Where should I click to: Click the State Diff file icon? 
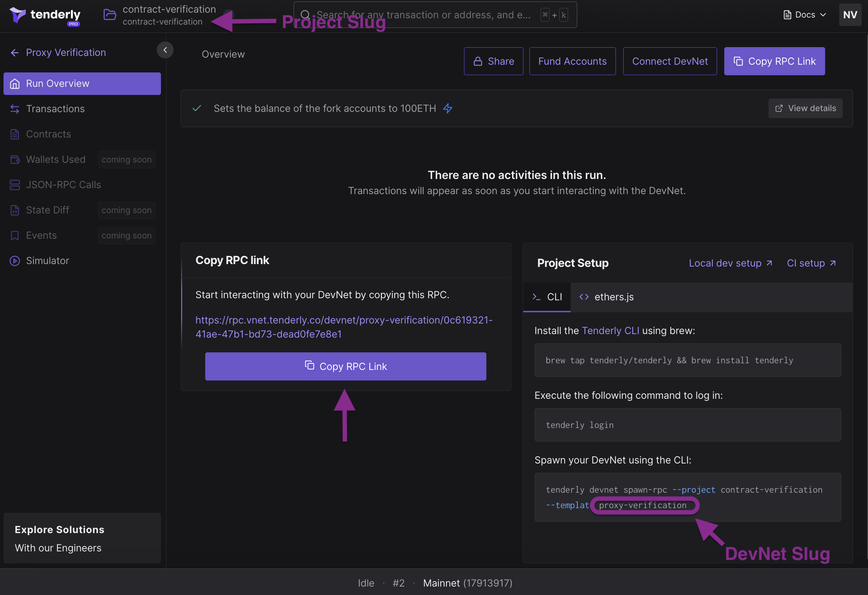click(14, 210)
